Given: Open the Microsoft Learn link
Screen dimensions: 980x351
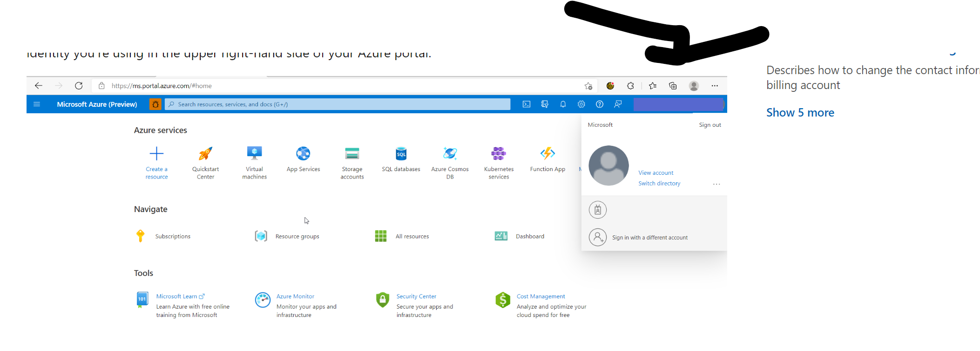Looking at the screenshot, I should [x=180, y=296].
